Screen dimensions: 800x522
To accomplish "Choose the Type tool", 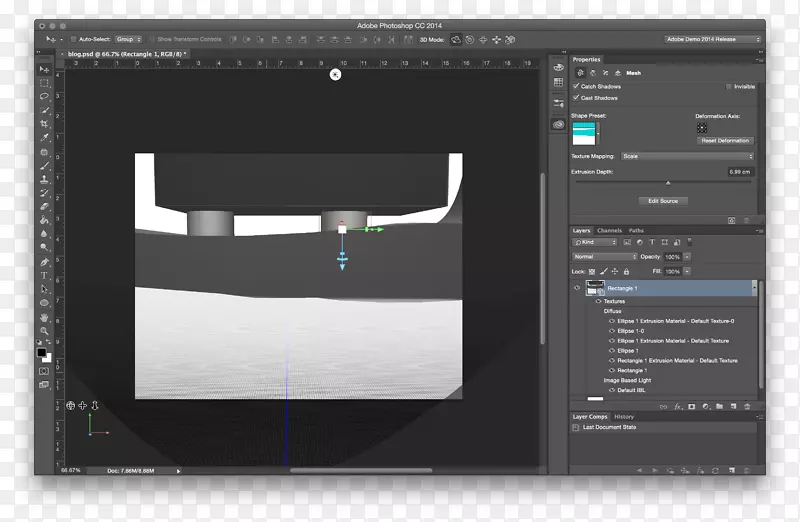I will point(44,275).
